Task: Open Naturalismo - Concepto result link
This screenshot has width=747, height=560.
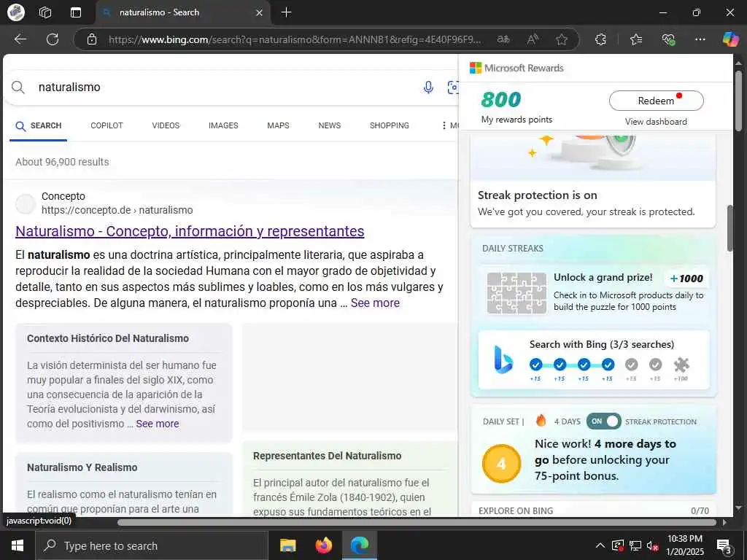Action: pos(190,231)
